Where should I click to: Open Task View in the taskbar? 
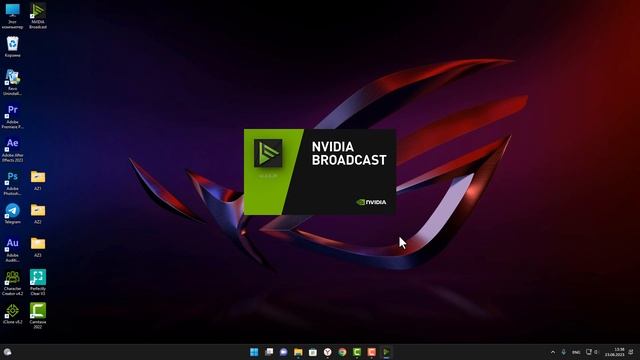pyautogui.click(x=269, y=352)
